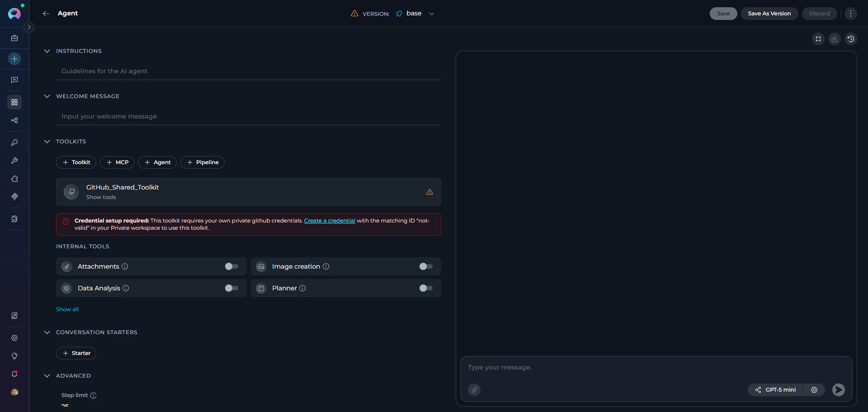Toggle the Planner switch

tap(426, 288)
